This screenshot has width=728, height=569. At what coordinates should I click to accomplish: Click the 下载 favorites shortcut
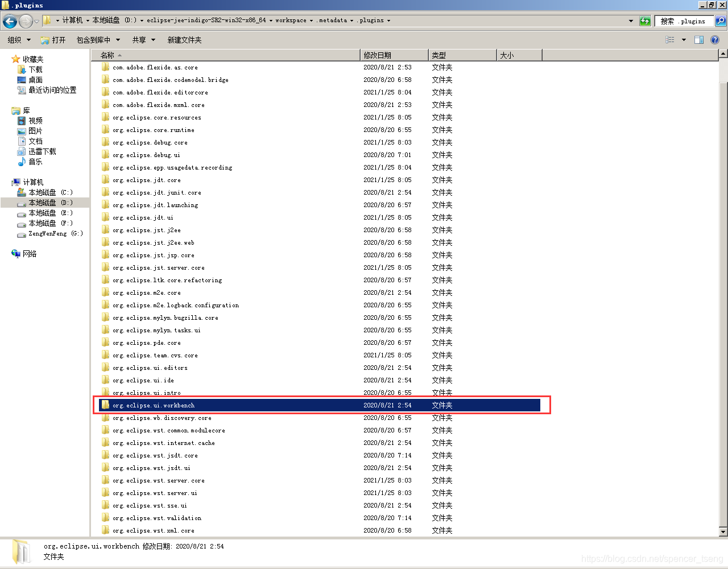click(x=32, y=69)
